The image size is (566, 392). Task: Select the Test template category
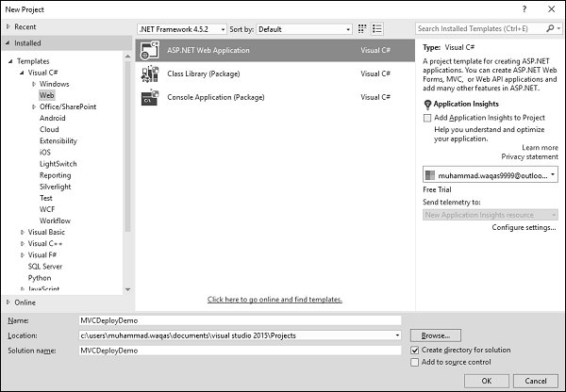46,198
